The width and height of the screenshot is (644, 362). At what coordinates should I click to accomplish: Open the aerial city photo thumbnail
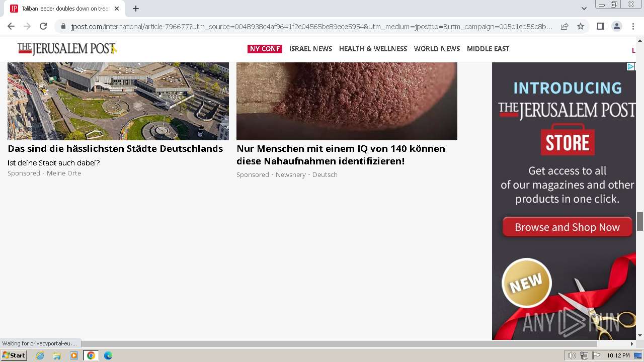[x=118, y=101]
